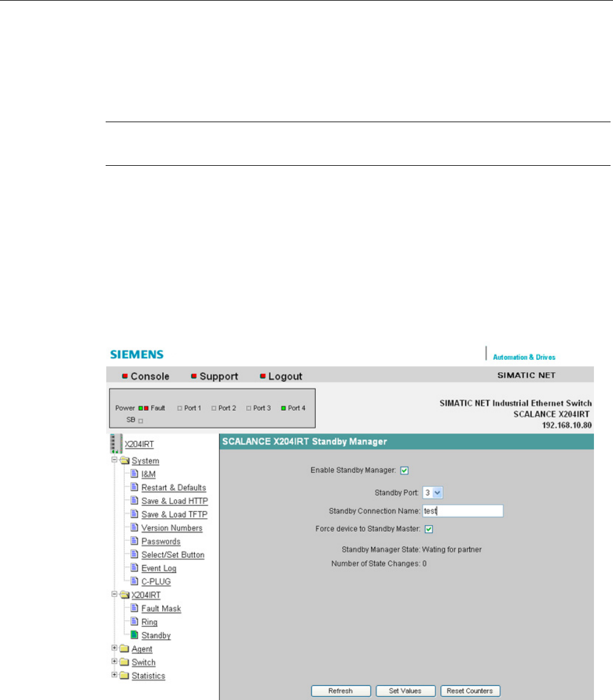Click the Switch folder icon
This screenshot has height=700, width=613.
click(125, 661)
